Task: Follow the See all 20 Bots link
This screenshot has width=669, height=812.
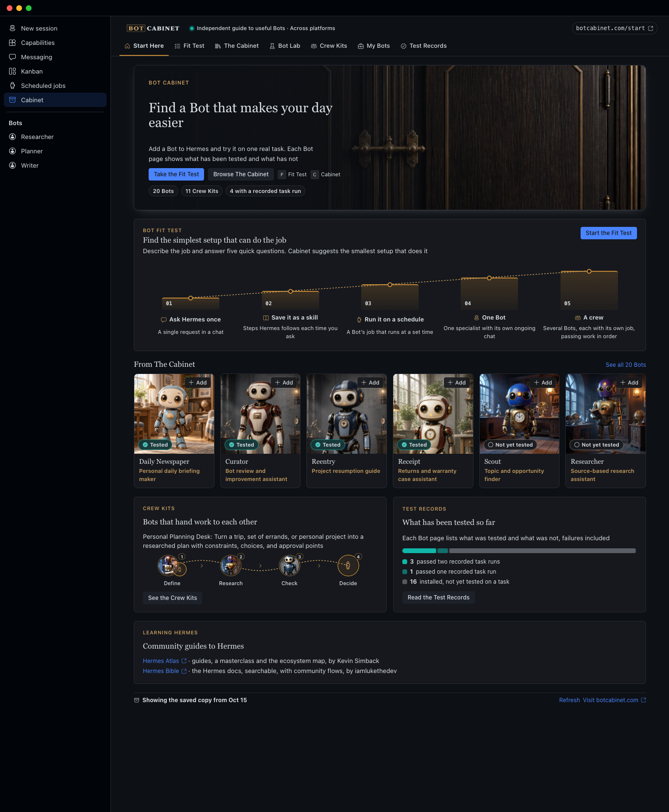Action: pyautogui.click(x=626, y=365)
